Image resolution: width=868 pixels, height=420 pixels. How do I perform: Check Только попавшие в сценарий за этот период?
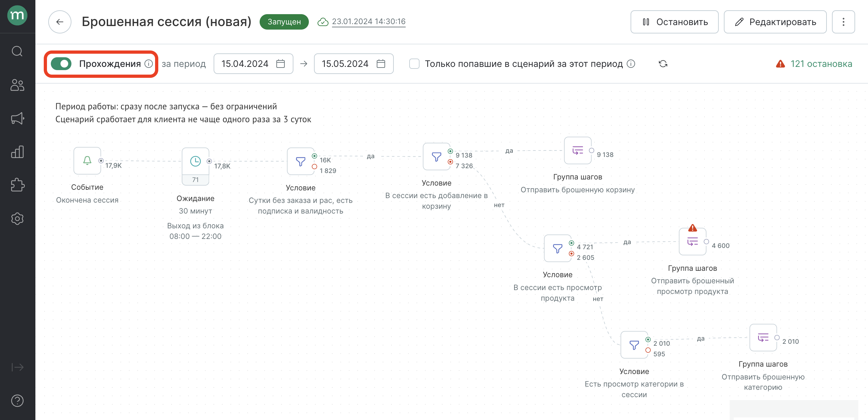pos(414,64)
